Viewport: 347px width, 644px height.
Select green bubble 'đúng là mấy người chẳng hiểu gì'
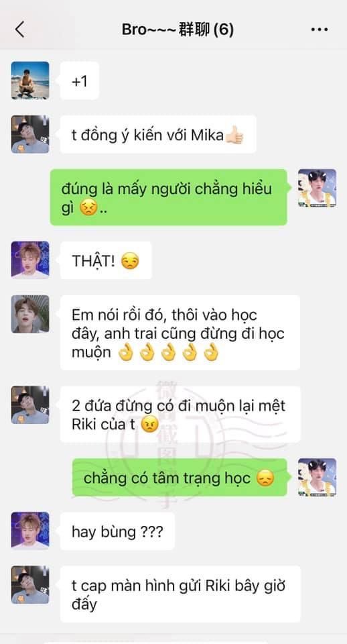tap(169, 197)
